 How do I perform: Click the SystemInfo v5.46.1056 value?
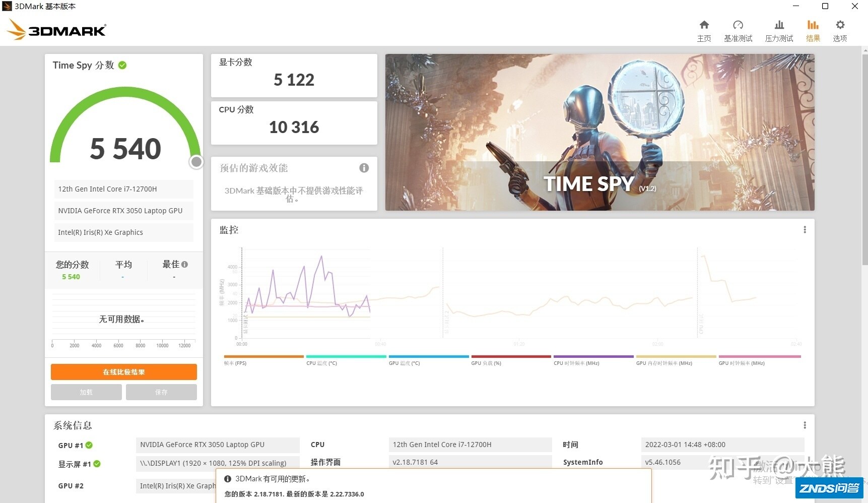722,462
